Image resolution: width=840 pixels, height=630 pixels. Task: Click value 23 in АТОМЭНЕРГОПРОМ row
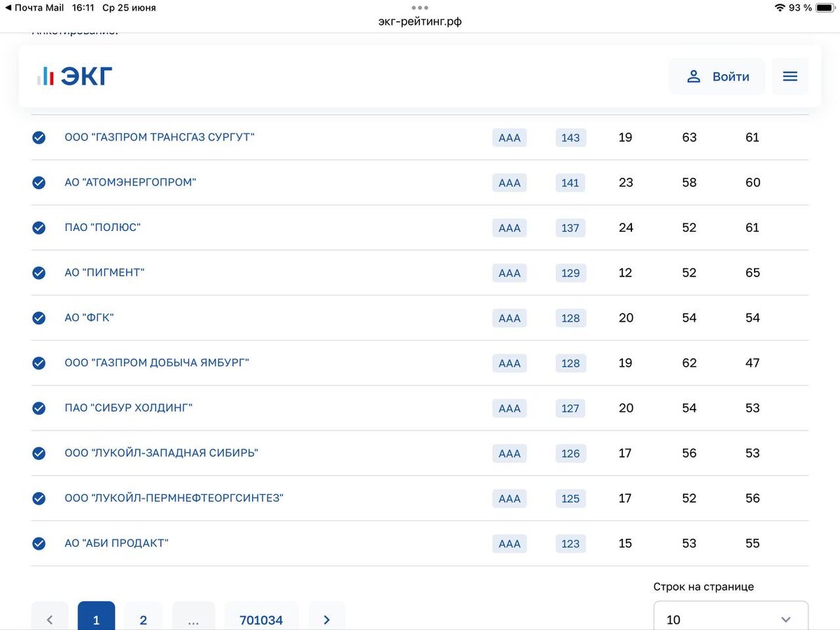(626, 183)
